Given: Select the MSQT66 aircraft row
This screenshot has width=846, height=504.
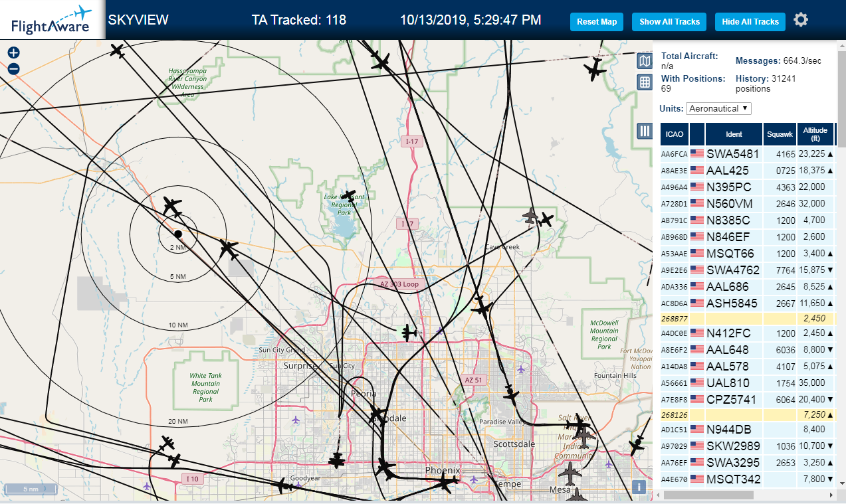Looking at the screenshot, I should point(748,253).
